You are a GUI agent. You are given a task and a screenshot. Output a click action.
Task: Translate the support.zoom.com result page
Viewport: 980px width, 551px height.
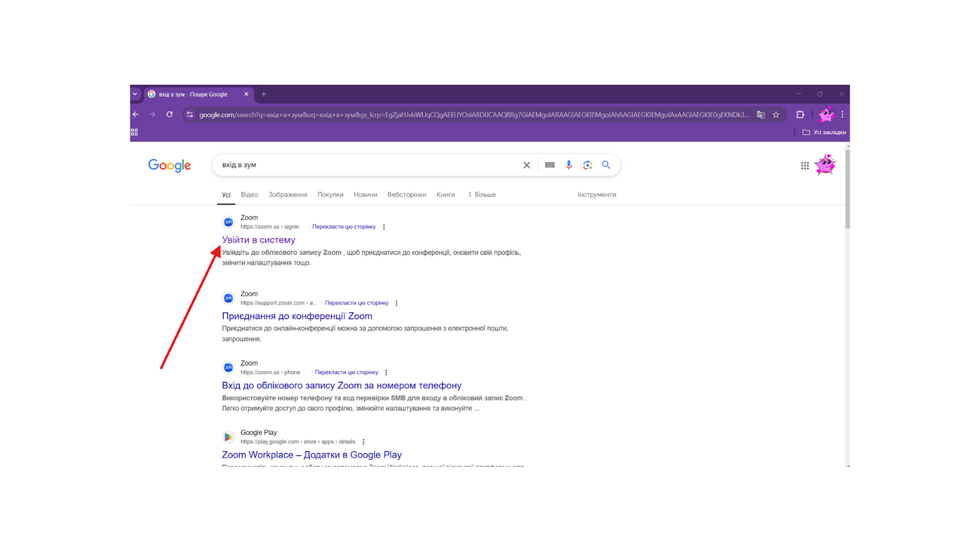(x=356, y=303)
